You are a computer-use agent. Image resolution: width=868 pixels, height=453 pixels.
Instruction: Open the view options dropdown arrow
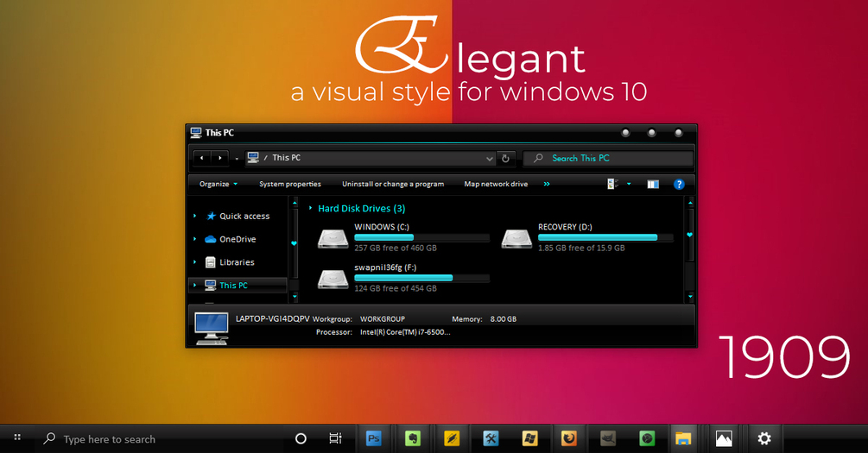629,184
